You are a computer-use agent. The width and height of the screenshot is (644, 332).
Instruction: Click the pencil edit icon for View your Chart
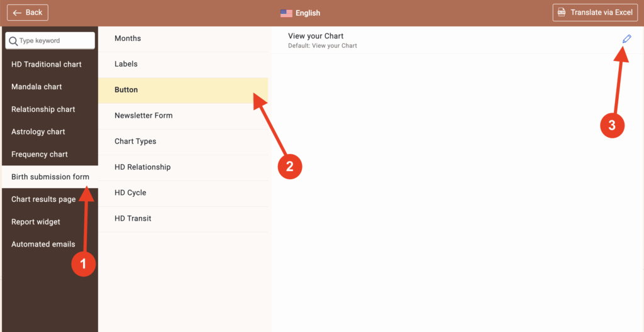pyautogui.click(x=626, y=39)
